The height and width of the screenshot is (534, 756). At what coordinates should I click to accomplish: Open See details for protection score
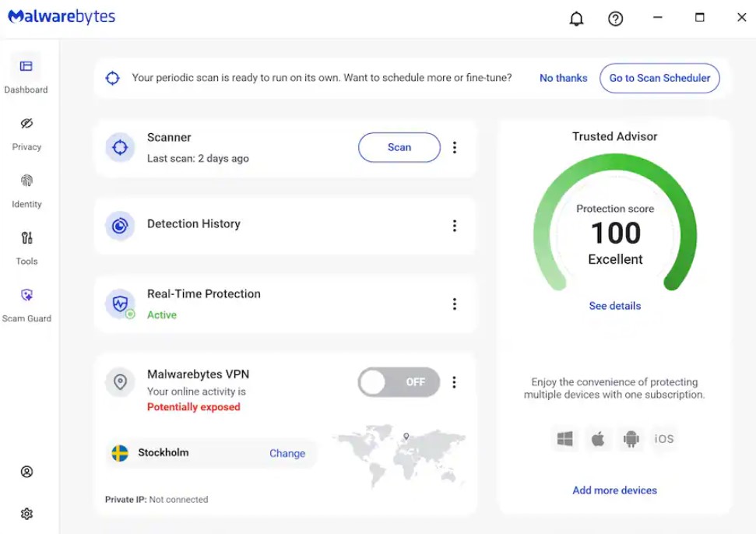pyautogui.click(x=615, y=306)
